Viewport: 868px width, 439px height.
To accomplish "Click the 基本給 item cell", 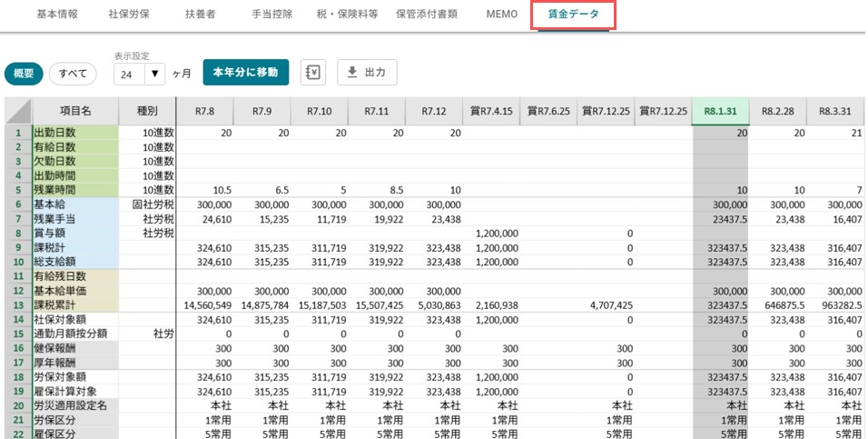I will click(75, 205).
